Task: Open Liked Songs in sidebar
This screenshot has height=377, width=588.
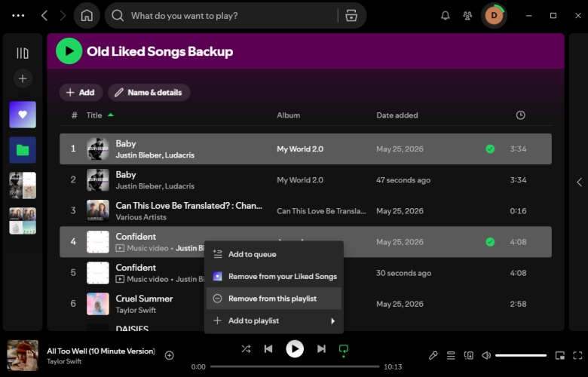Action: (23, 115)
